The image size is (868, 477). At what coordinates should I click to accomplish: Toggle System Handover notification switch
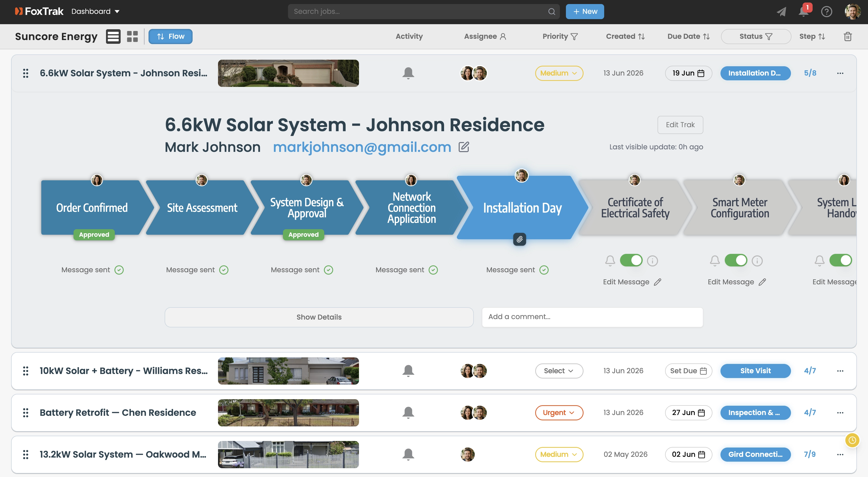(x=841, y=260)
